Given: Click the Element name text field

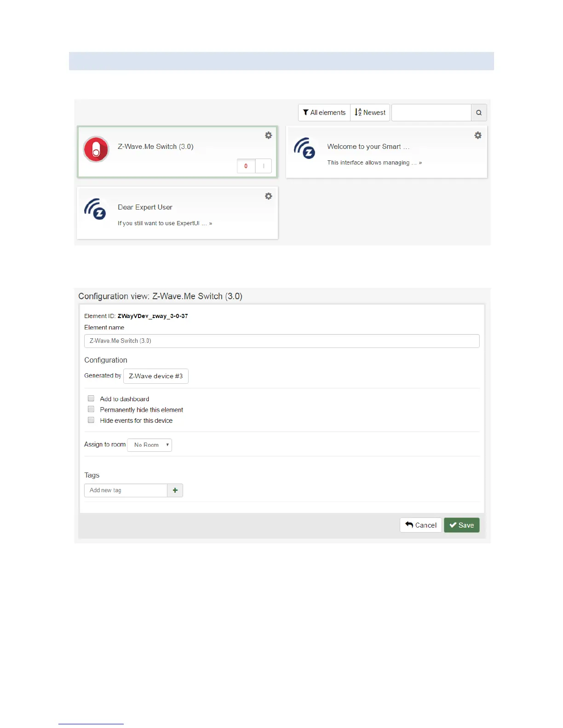Looking at the screenshot, I should [281, 341].
